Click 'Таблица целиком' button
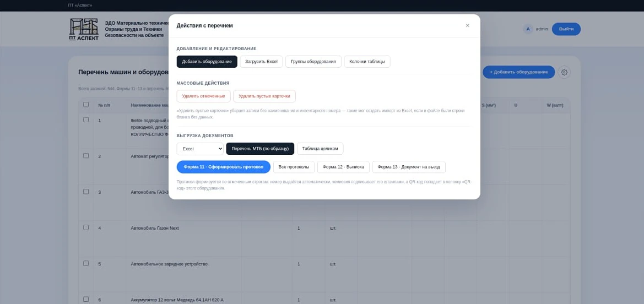The height and width of the screenshot is (304, 644). point(320,149)
